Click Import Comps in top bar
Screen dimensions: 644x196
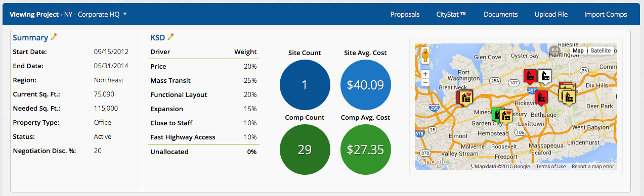[606, 14]
